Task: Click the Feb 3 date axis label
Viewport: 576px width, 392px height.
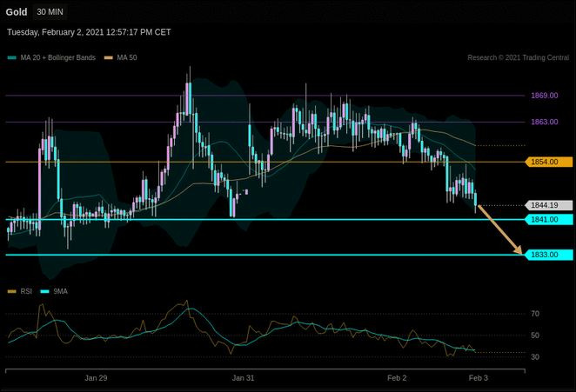Action: click(x=479, y=378)
